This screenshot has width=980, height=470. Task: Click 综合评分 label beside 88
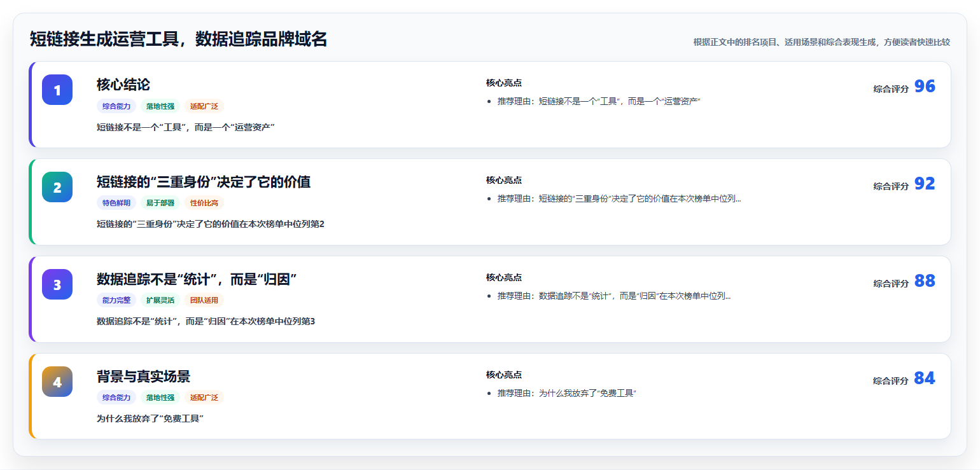tap(891, 284)
